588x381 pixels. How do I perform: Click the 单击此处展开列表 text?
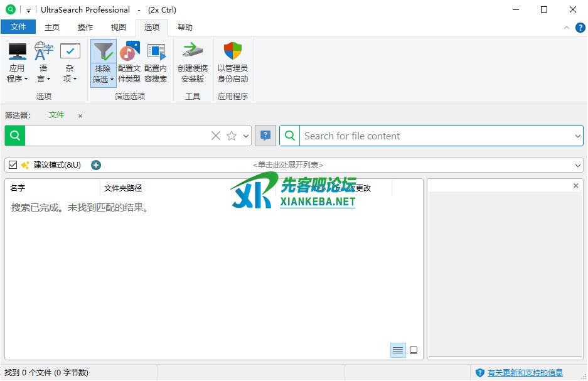tap(288, 165)
